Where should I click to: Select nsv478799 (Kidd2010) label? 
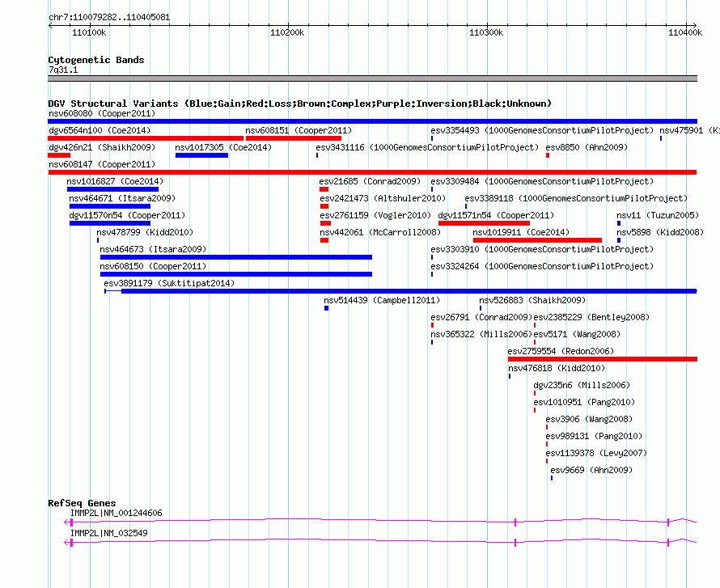point(145,232)
